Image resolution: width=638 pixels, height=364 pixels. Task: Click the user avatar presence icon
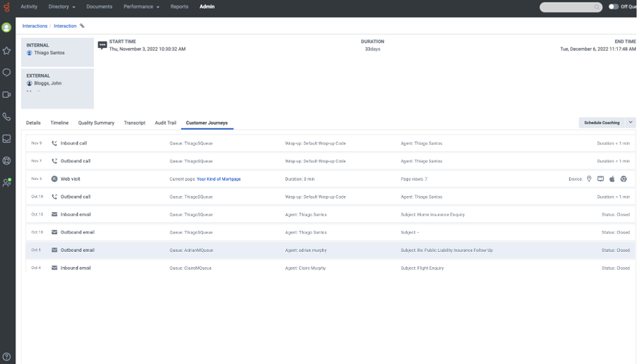[x=7, y=28]
